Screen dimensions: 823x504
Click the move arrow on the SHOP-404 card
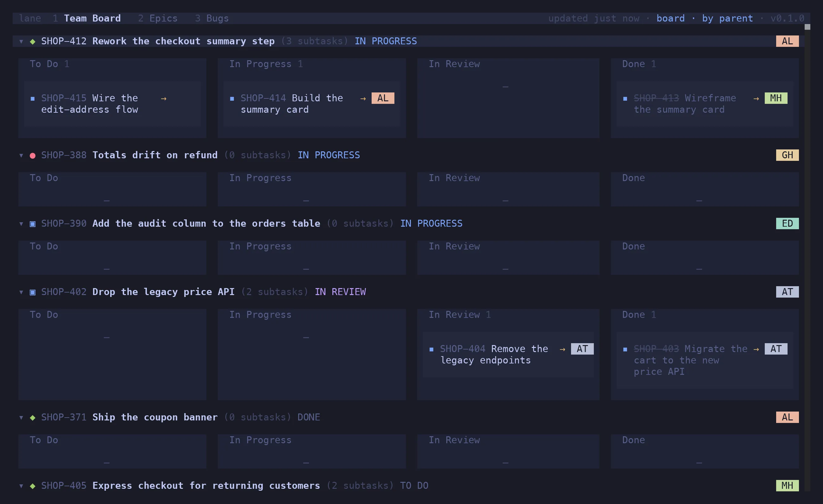click(x=562, y=350)
